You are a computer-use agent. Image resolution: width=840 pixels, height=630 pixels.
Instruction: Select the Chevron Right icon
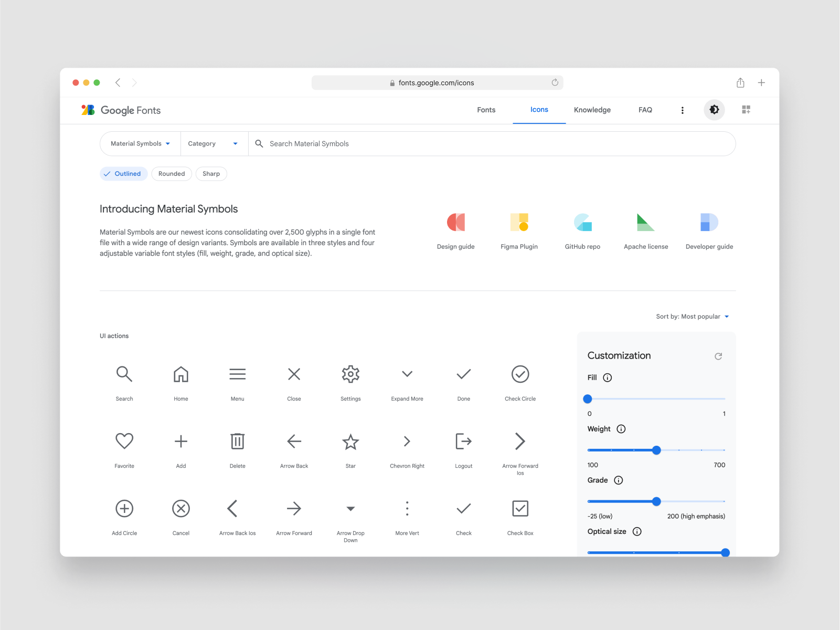point(407,441)
